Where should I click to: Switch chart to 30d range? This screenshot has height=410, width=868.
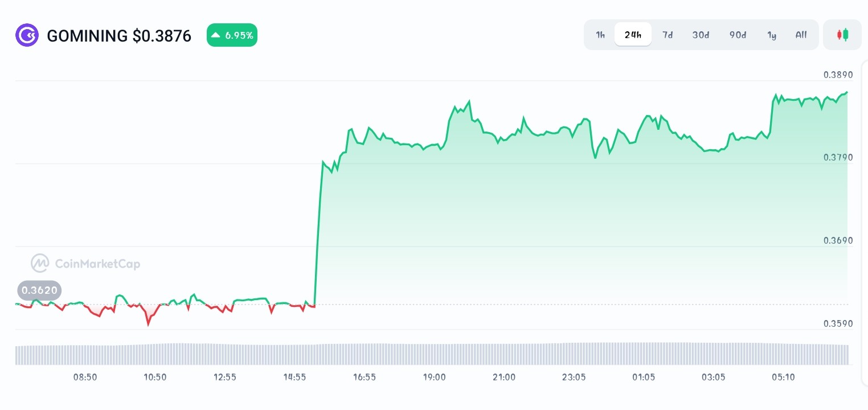point(701,35)
